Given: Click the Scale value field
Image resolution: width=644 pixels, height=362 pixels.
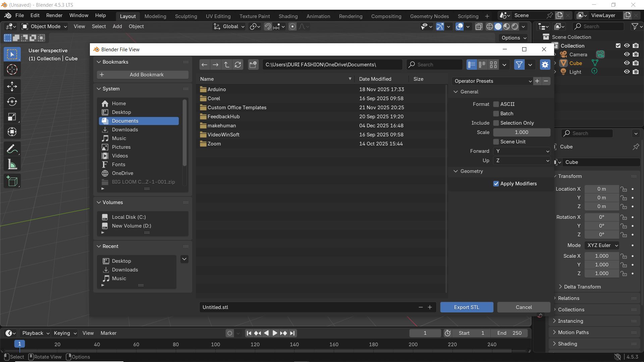Looking at the screenshot, I should click(x=521, y=132).
